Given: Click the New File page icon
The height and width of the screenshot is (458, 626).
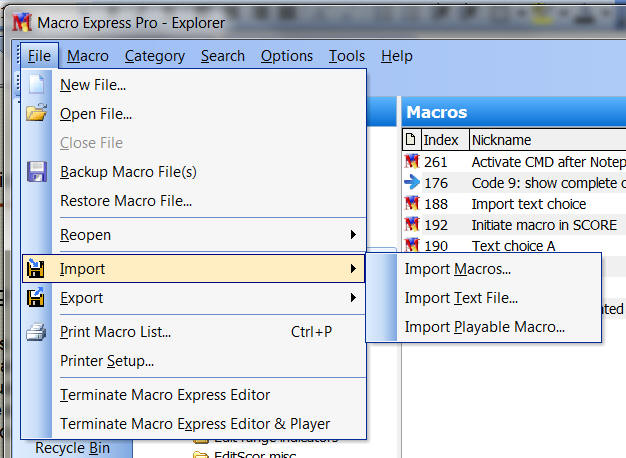Looking at the screenshot, I should (36, 84).
